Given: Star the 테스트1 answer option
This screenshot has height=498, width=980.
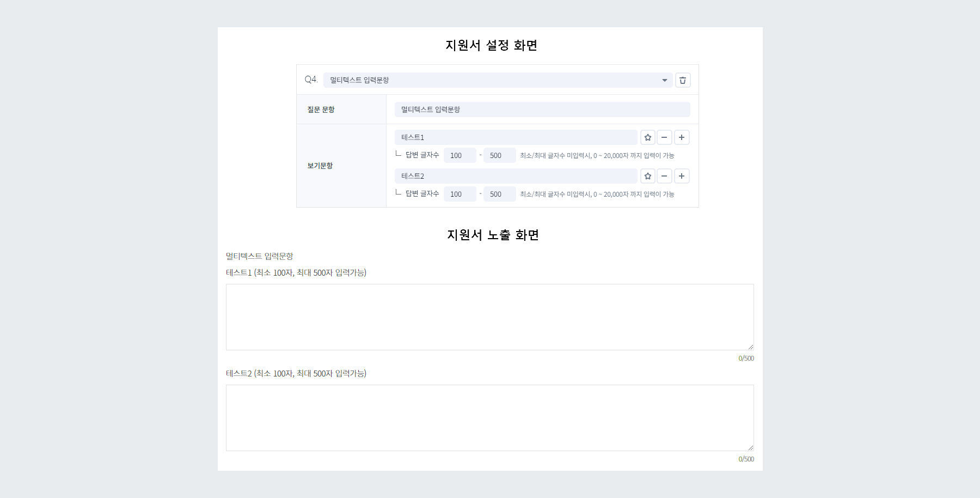Looking at the screenshot, I should click(x=647, y=137).
